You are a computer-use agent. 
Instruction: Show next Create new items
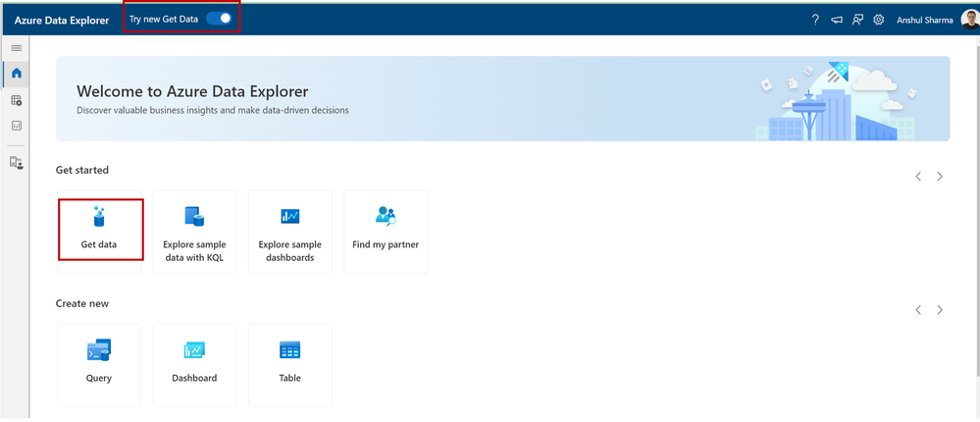[940, 309]
